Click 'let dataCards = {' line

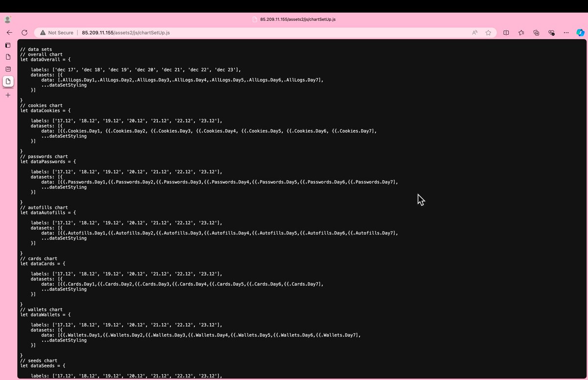coord(43,263)
